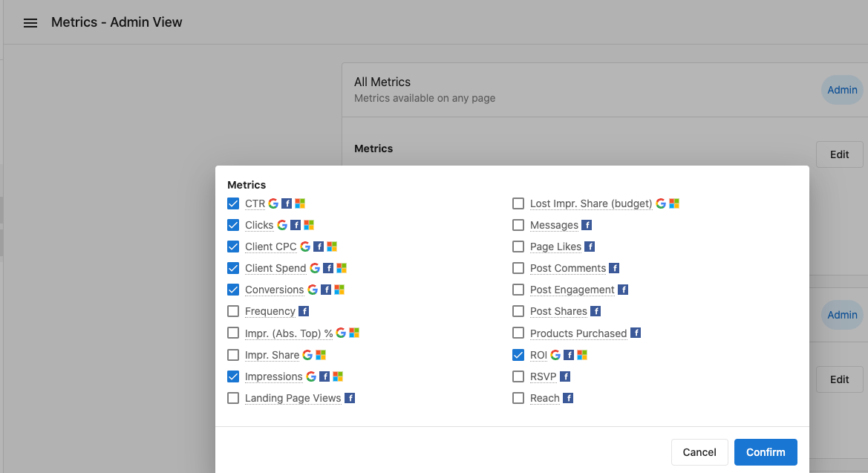Click the Facebook icon next to Post Shares

595,311
